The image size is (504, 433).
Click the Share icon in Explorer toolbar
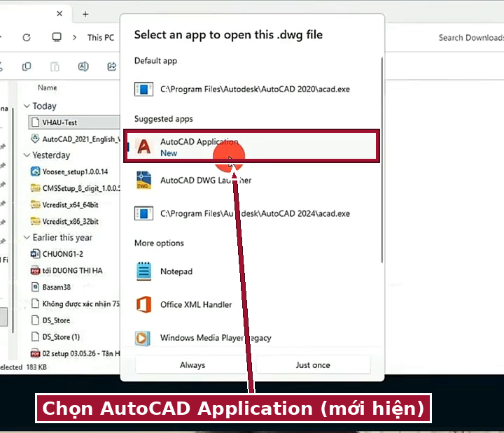[111, 66]
